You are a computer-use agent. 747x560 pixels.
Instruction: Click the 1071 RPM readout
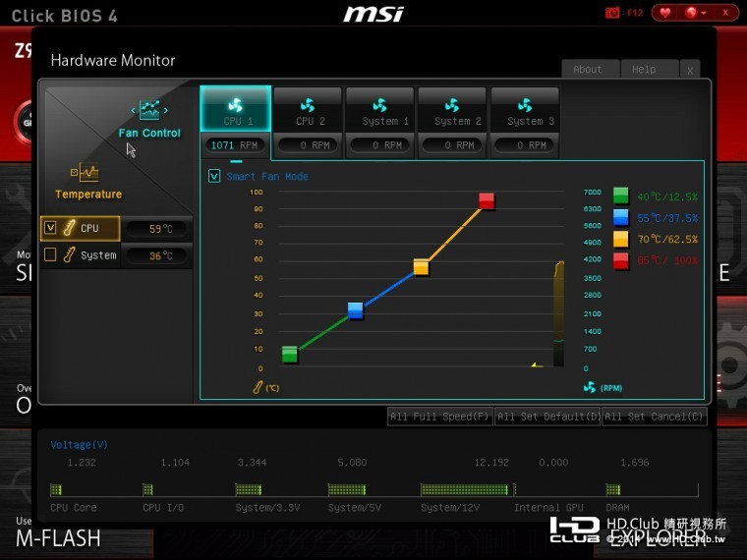pos(234,144)
